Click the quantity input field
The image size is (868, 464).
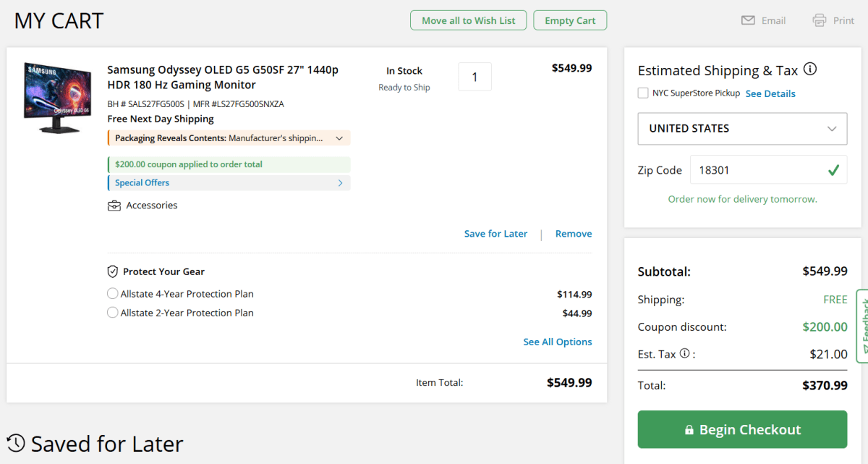click(x=475, y=76)
